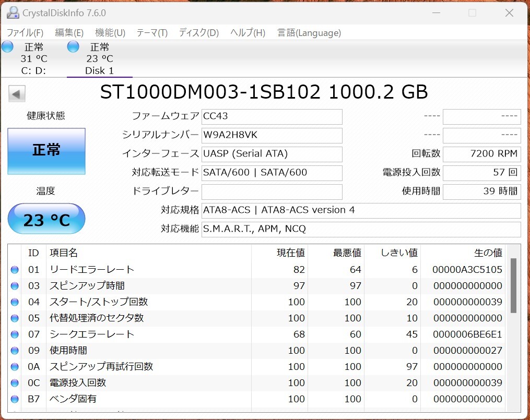This screenshot has width=530, height=420.
Task: Click status orb for リードエラーレート row
Action: [15, 270]
